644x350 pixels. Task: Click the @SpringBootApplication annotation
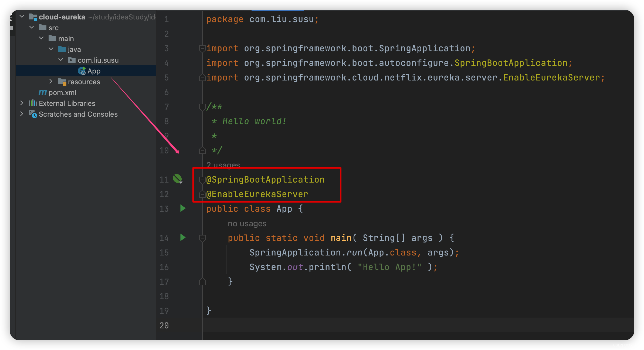(x=265, y=180)
